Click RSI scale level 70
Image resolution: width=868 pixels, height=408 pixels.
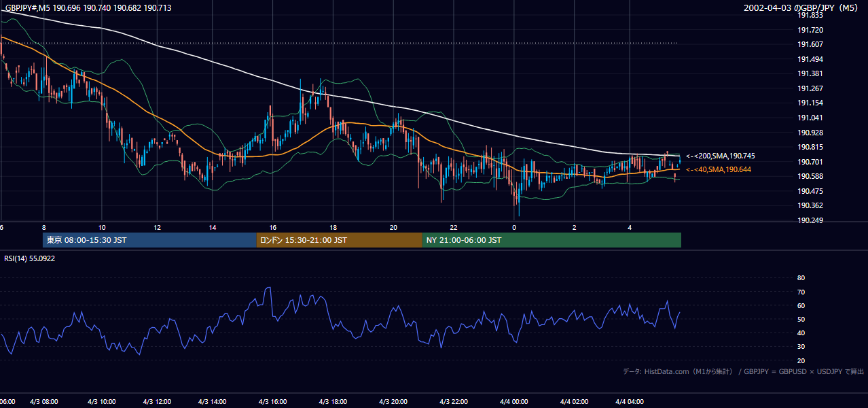click(x=801, y=292)
